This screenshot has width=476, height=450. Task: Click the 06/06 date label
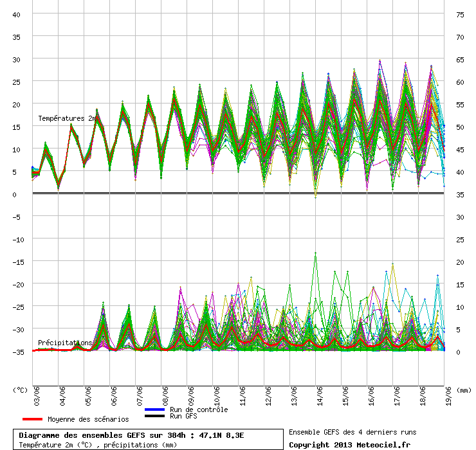pos(114,396)
